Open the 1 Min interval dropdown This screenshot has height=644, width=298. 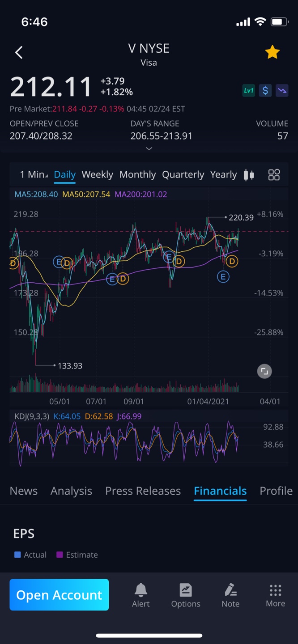34,174
